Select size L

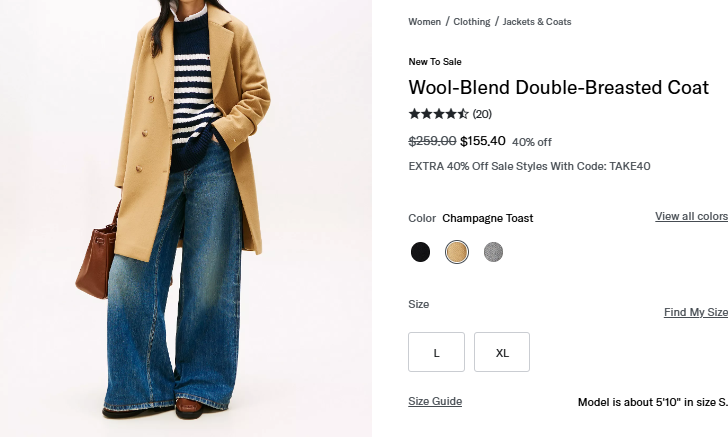(437, 352)
